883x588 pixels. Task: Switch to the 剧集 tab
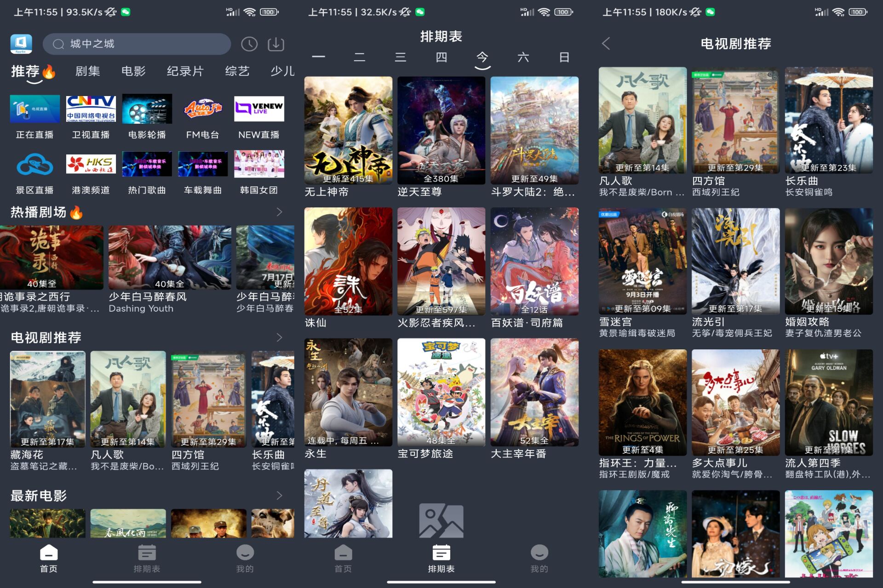pyautogui.click(x=87, y=71)
